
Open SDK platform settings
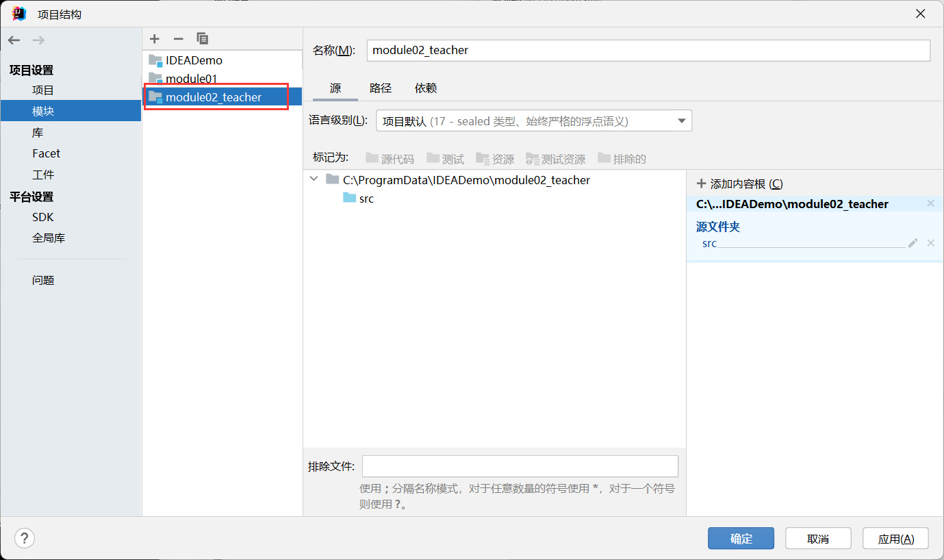[x=42, y=217]
